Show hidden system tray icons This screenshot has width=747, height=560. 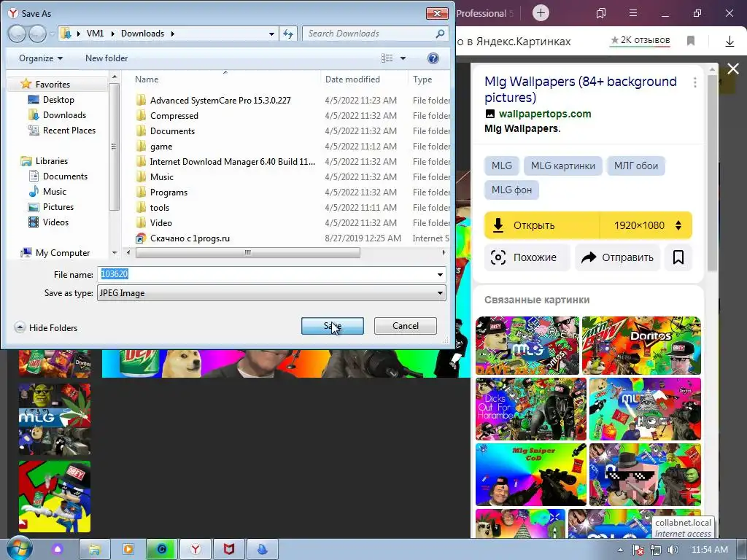click(x=620, y=550)
